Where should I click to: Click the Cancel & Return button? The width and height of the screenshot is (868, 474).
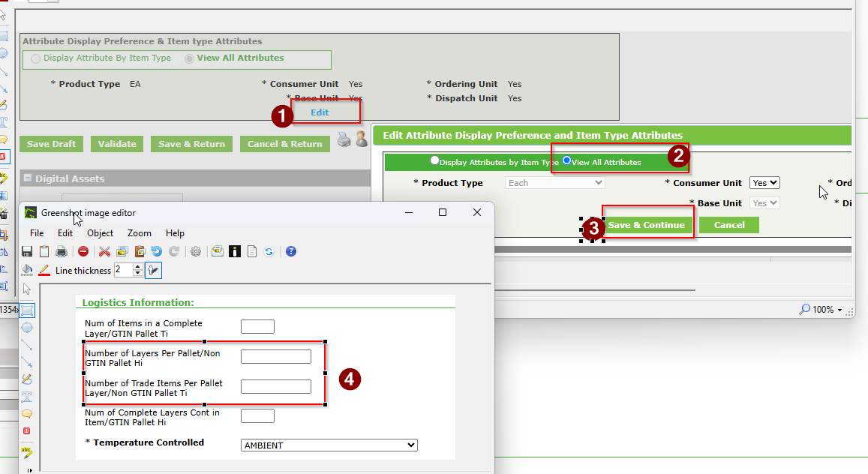pos(284,144)
